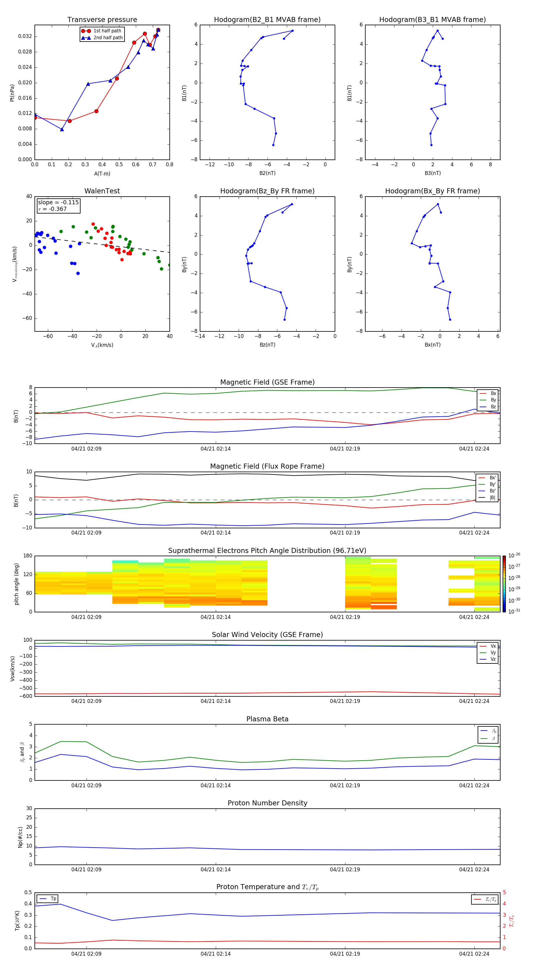Click the red 'Te/Tp' legend entry
535x980 pixels.
(485, 900)
